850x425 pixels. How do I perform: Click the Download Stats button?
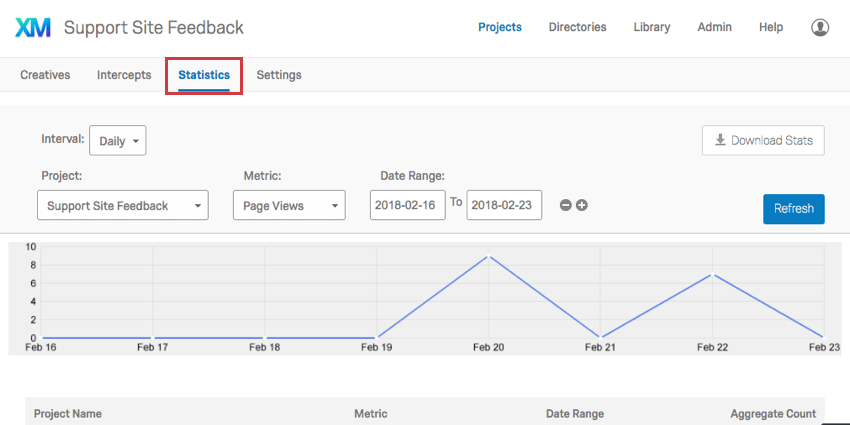[763, 141]
